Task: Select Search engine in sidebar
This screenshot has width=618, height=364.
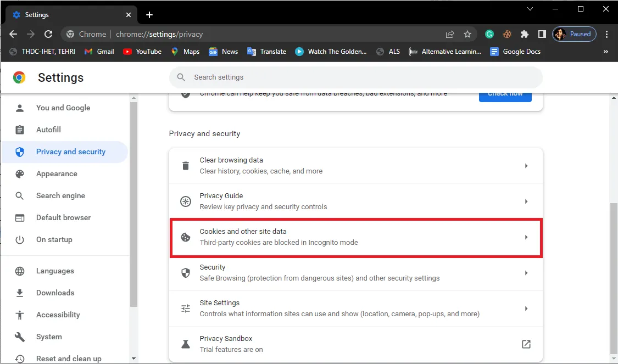Action: 60,196
